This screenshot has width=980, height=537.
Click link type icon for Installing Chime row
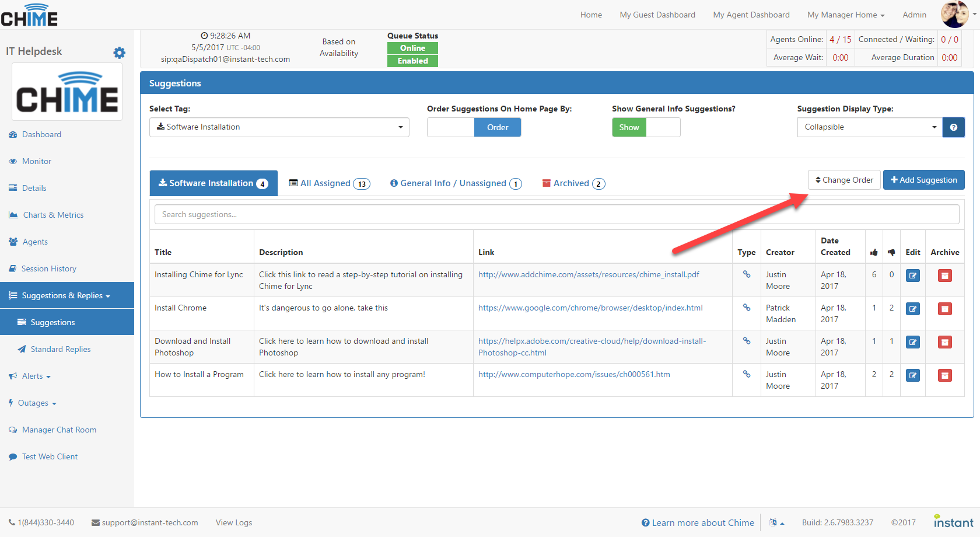pyautogui.click(x=746, y=274)
